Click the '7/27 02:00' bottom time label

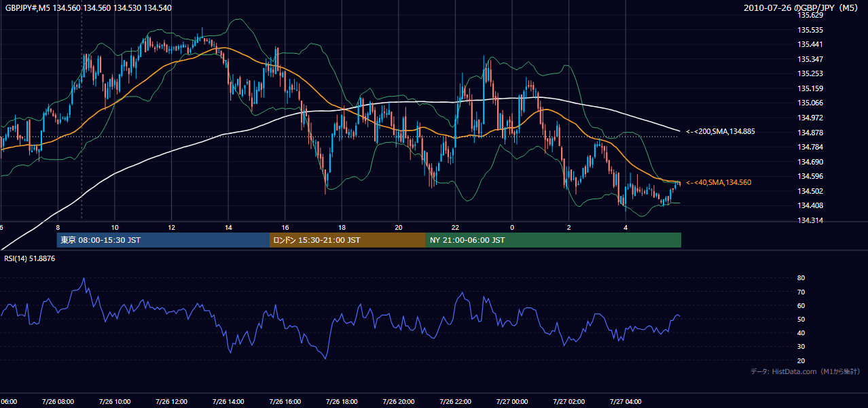[569, 402]
